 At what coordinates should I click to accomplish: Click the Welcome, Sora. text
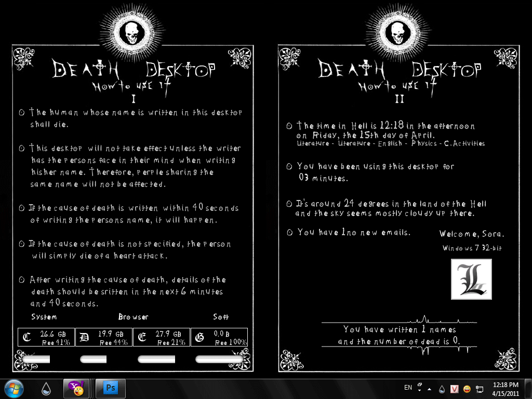472,234
